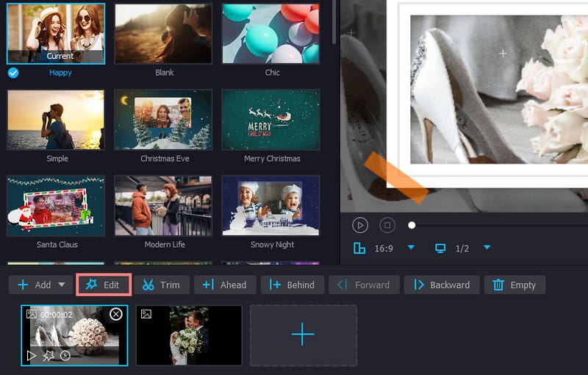Move clip with Backward button
The image size is (588, 375).
click(x=442, y=285)
